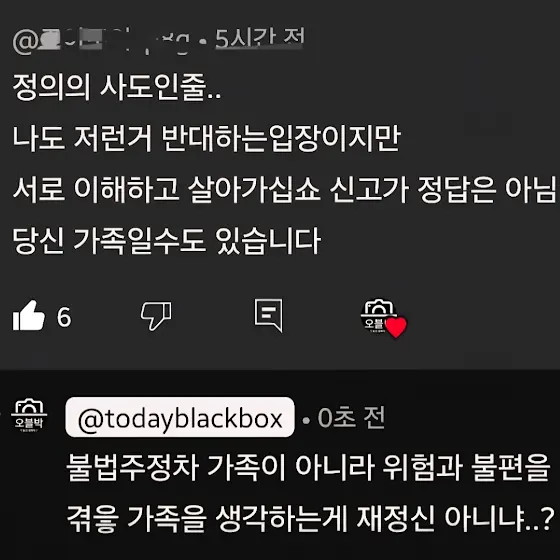Like the comment with thumbs-up icon

point(29,316)
